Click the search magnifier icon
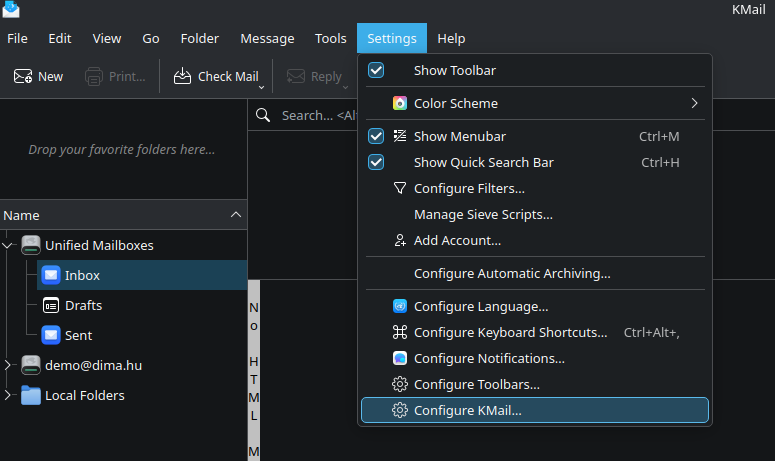 pyautogui.click(x=263, y=115)
